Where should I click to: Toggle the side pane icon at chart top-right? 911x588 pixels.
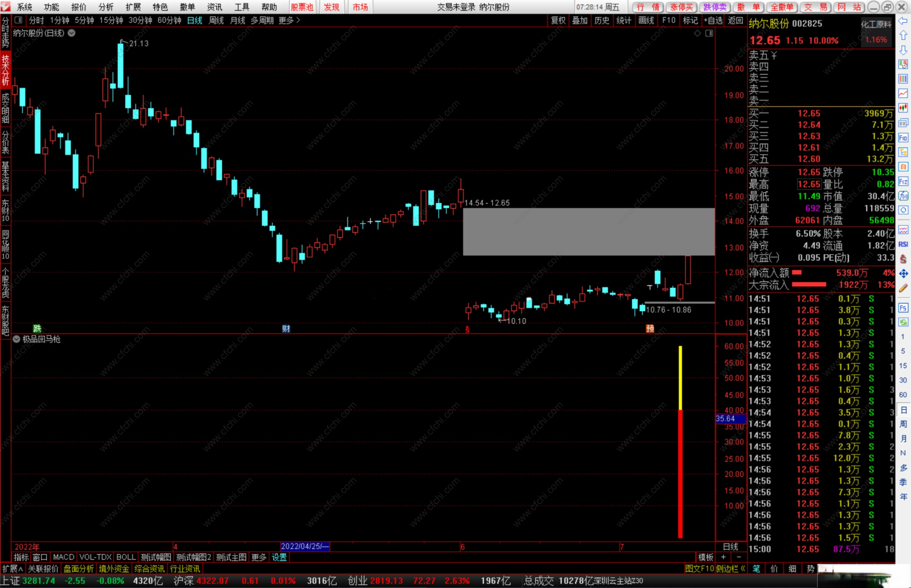coord(709,33)
